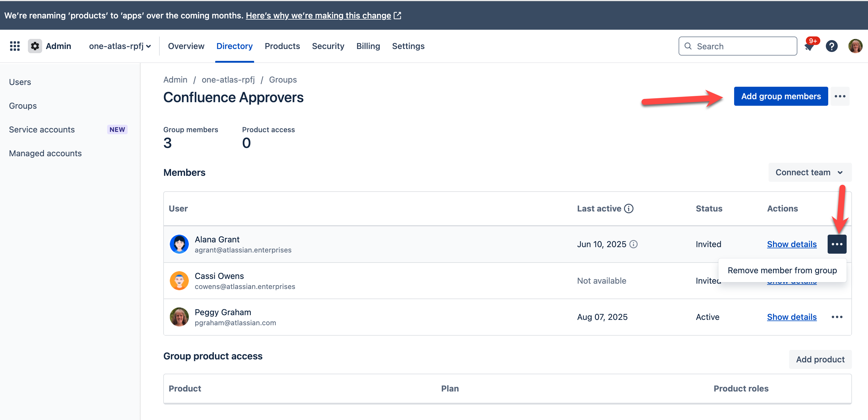This screenshot has width=868, height=420.
Task: Open the Settings tab
Action: (408, 46)
